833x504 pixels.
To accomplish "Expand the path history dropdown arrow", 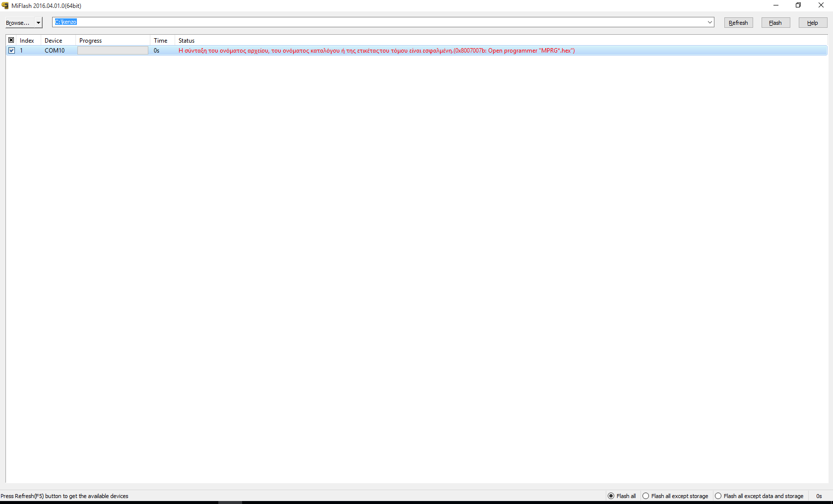I will click(x=710, y=22).
